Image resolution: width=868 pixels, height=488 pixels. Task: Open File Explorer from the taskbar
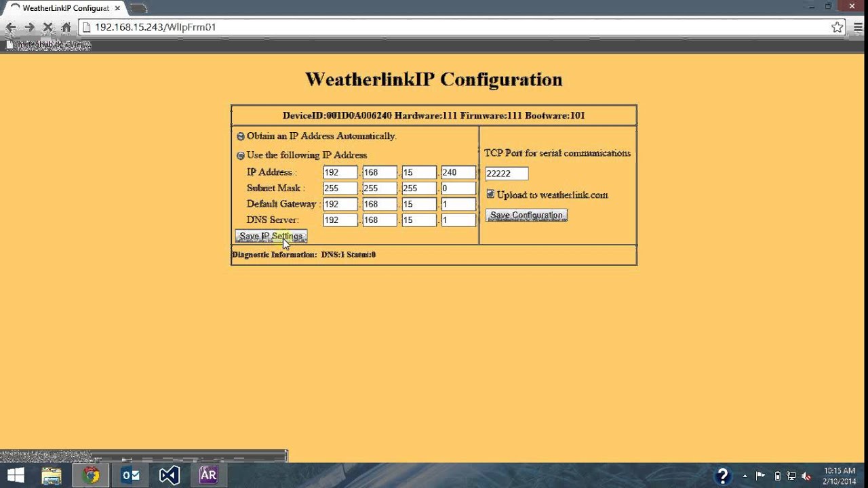52,475
